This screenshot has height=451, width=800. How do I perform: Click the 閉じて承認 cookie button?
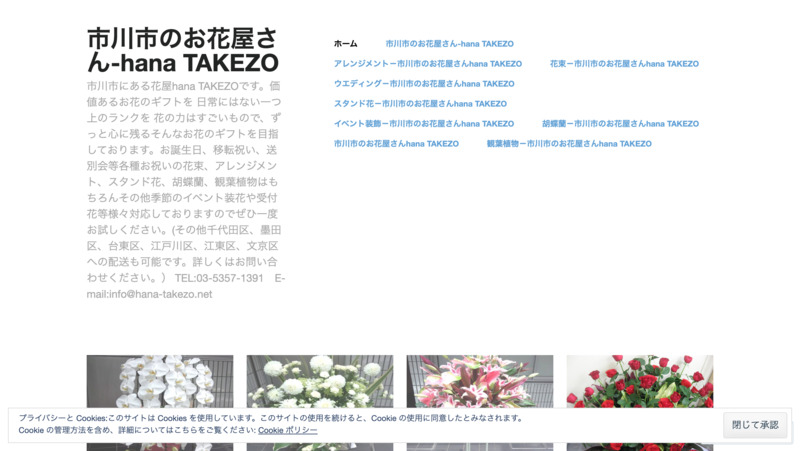[x=755, y=424]
